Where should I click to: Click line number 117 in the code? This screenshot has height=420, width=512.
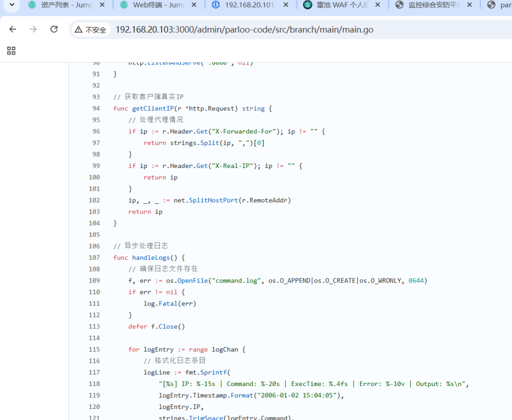(94, 372)
